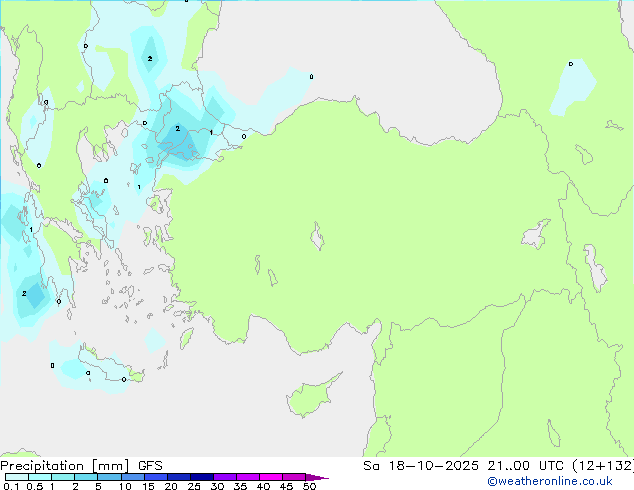The height and width of the screenshot is (490, 634).
Task: Click the 'Sa 18-10-2025 21..00 UTC (12+132)' timestamp
Action: click(498, 466)
